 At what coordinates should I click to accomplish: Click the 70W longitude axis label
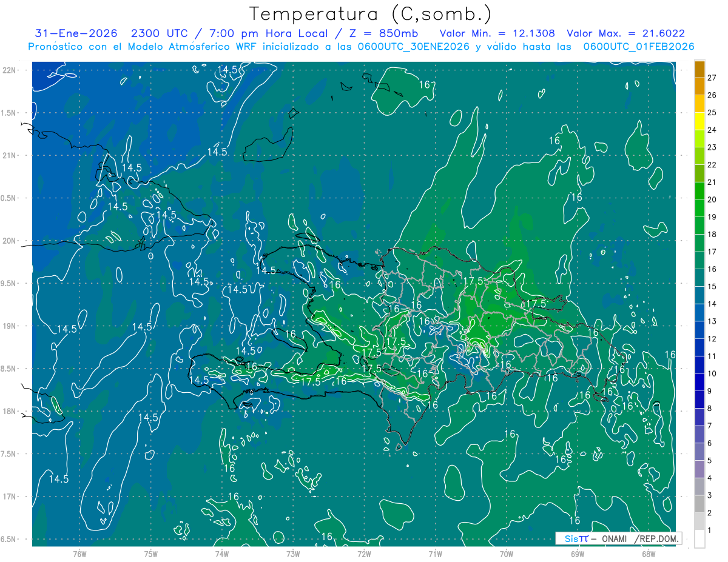click(x=507, y=554)
